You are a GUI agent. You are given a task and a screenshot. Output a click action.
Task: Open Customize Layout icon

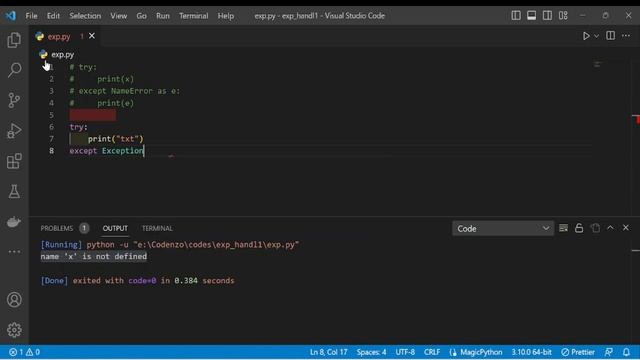563,16
